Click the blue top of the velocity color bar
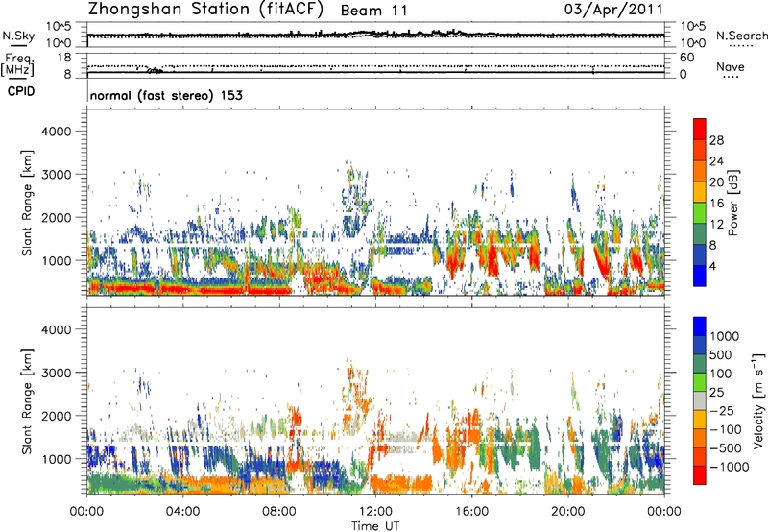Screen dimensions: 768x532 tap(700, 326)
